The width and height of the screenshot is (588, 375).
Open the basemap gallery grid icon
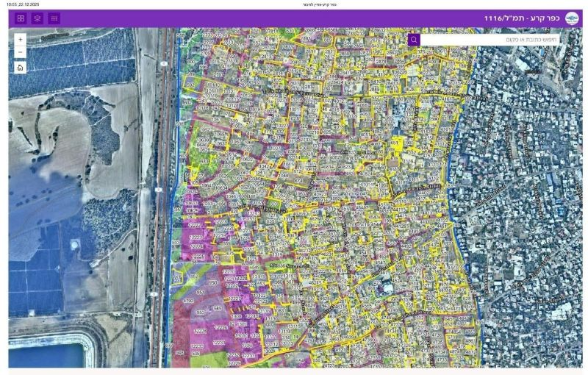point(21,18)
